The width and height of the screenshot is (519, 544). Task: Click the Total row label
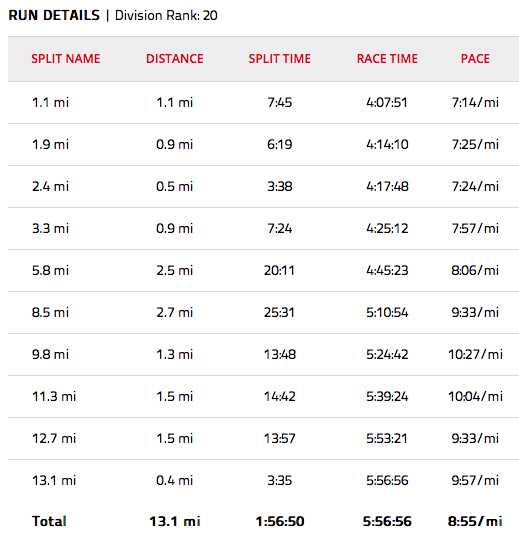click(49, 521)
